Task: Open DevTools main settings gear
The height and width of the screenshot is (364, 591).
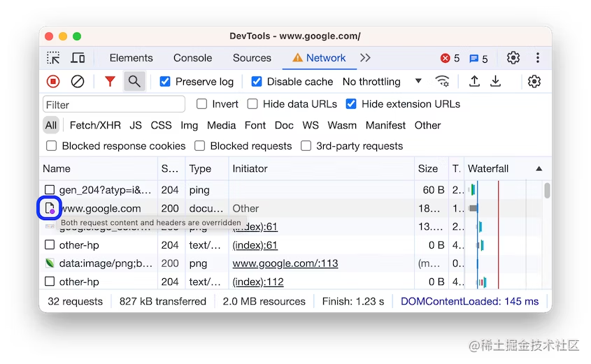Action: pyautogui.click(x=513, y=58)
